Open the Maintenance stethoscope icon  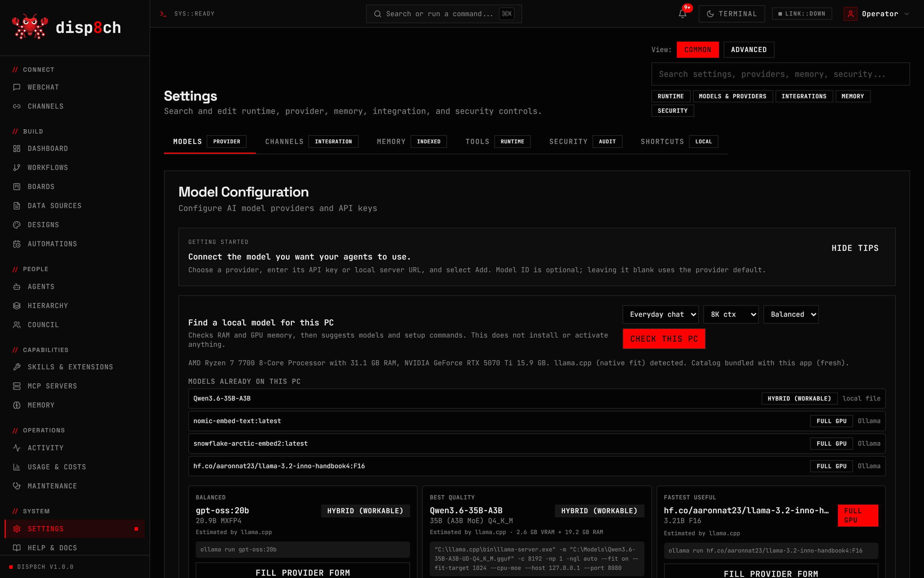coord(17,486)
